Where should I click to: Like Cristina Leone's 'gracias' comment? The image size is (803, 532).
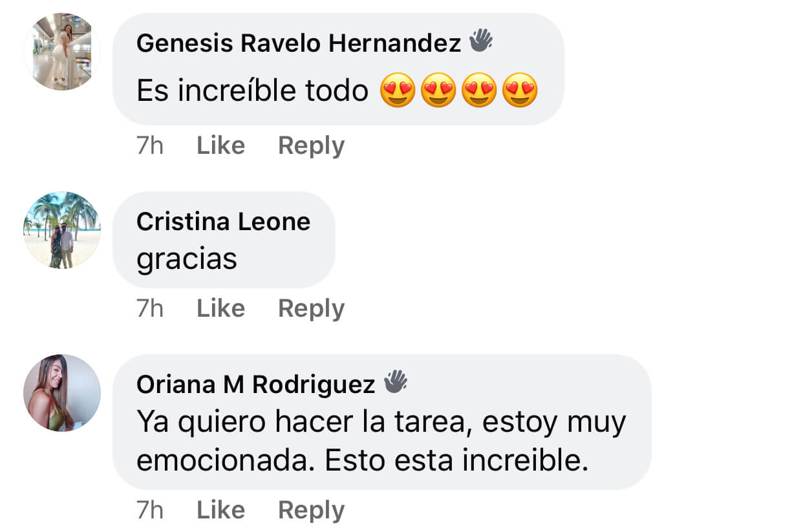pyautogui.click(x=220, y=308)
